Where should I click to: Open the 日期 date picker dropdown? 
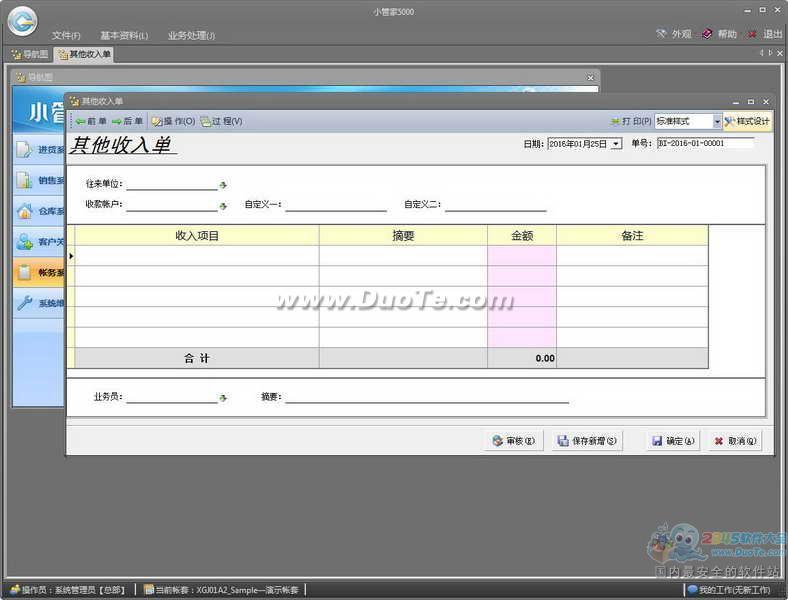pos(616,144)
